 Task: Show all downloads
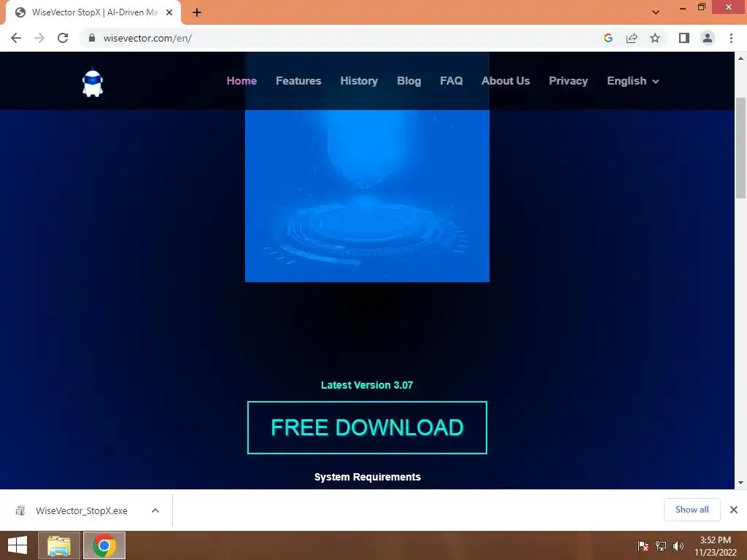coord(692,510)
